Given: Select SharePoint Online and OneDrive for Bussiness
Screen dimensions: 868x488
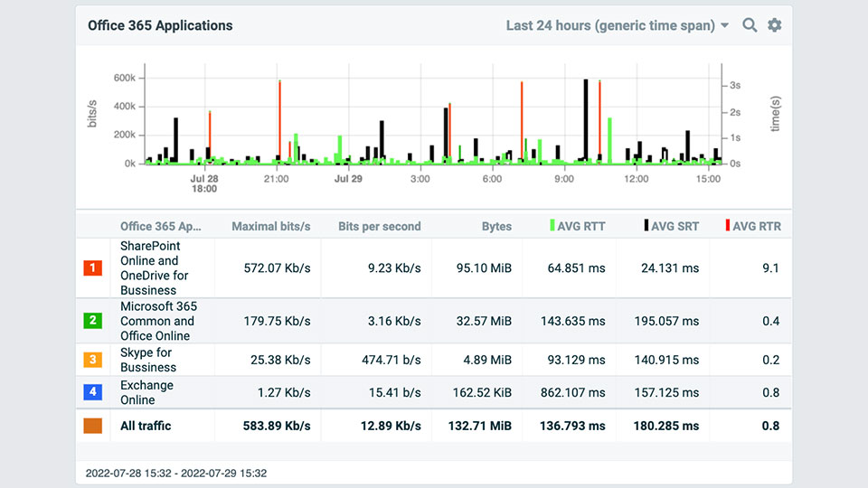Looking at the screenshot, I should [x=155, y=267].
